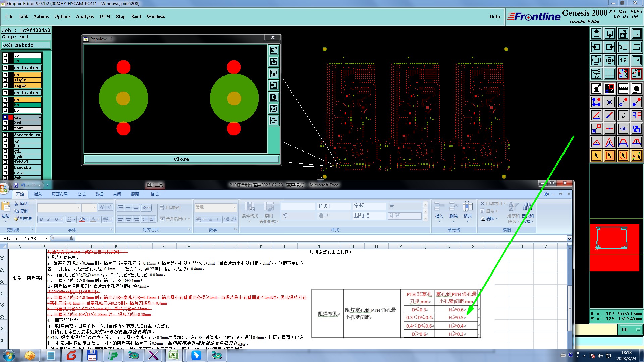Click the 1:2 zoom scale icon
644x362 pixels.
(623, 60)
